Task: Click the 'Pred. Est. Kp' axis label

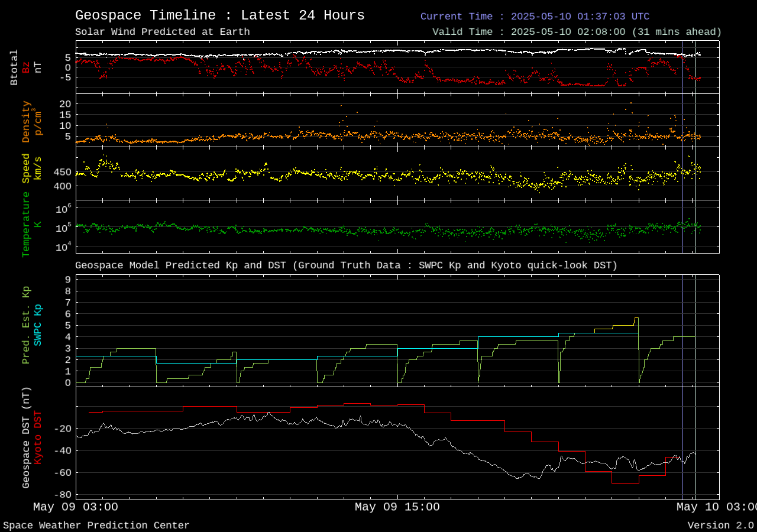Action: [x=26, y=325]
